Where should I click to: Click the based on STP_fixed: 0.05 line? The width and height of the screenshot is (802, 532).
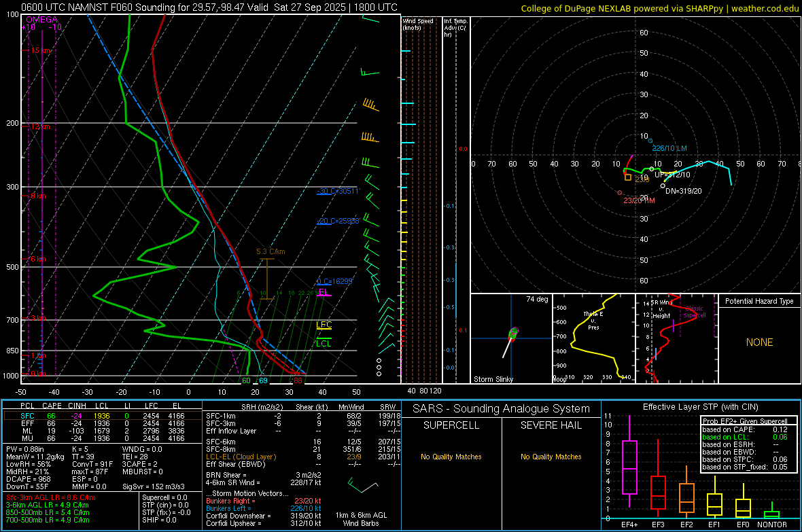pyautogui.click(x=745, y=467)
